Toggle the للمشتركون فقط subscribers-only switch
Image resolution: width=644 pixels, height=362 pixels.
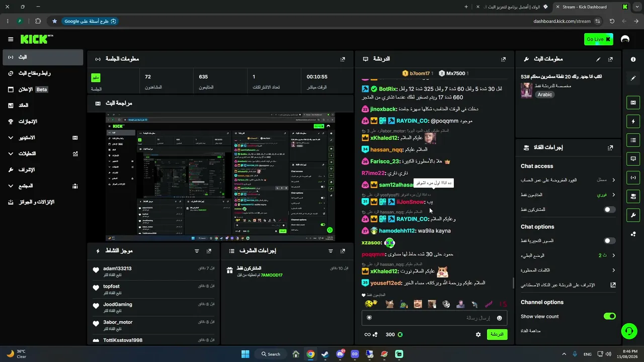609,210
